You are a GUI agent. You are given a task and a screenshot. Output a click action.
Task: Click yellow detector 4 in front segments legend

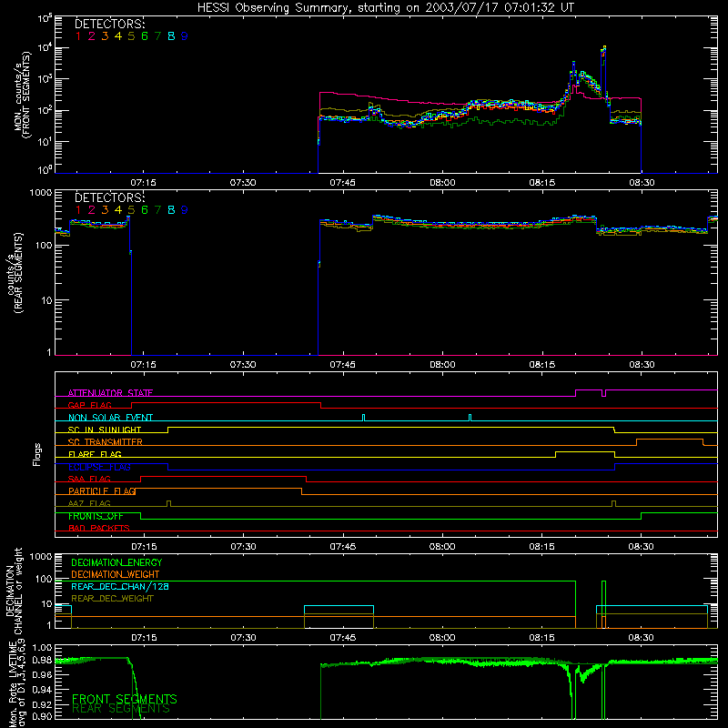click(x=118, y=36)
